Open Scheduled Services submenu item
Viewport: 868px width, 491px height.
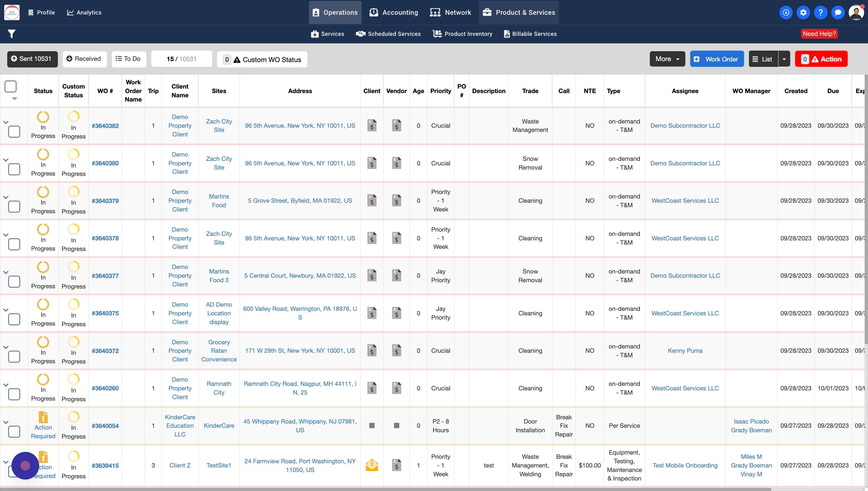click(x=388, y=34)
